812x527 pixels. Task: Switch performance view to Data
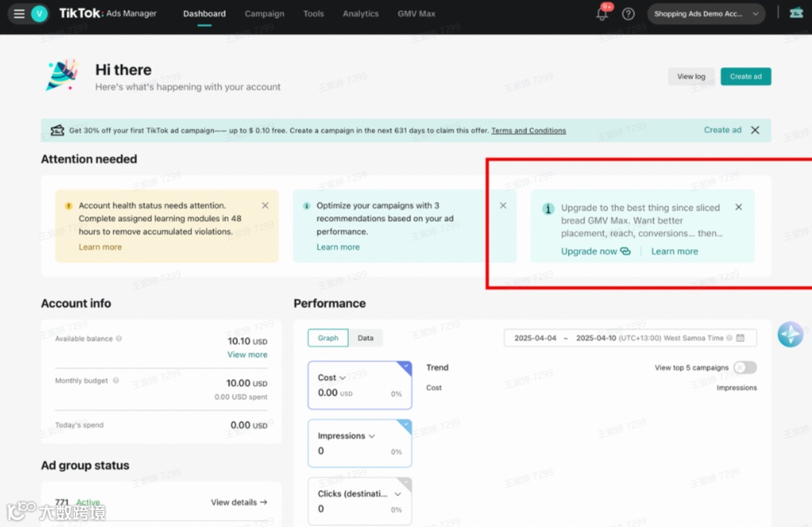365,338
